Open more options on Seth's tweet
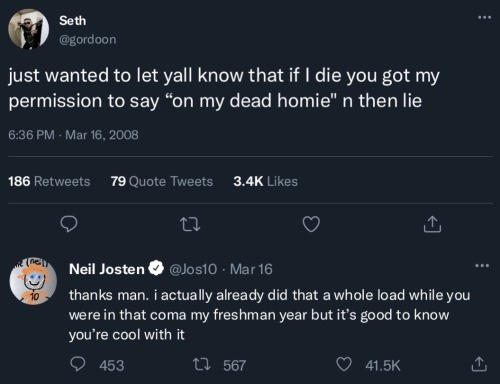 tap(484, 17)
